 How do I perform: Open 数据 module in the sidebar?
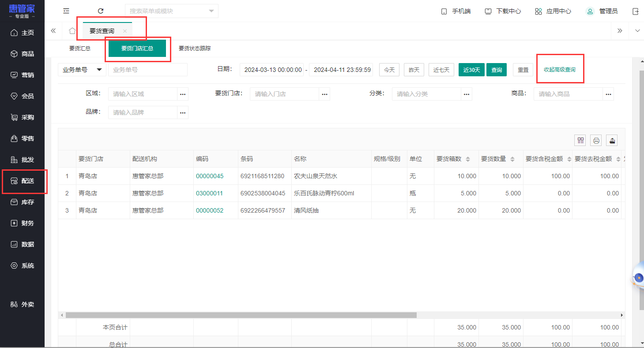point(22,244)
